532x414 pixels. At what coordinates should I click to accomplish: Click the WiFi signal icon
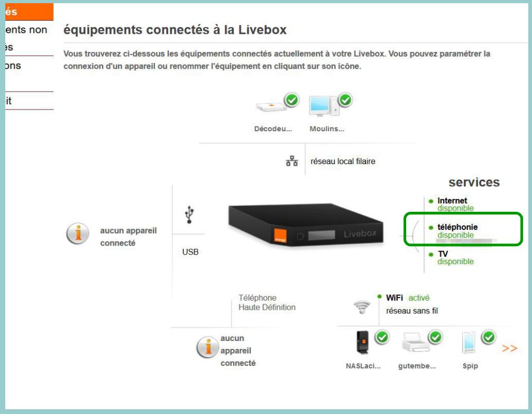click(x=362, y=307)
